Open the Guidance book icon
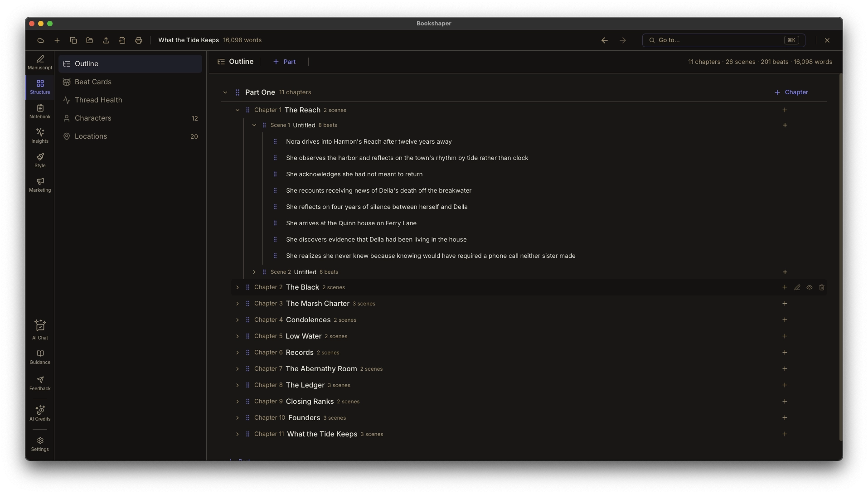This screenshot has height=494, width=868. [x=40, y=357]
